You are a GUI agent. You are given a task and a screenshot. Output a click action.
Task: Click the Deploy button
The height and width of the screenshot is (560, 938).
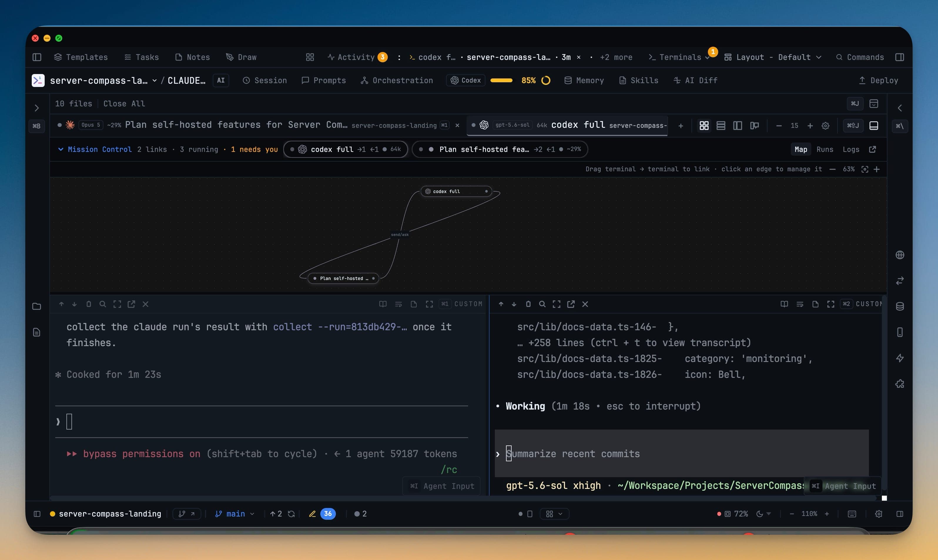(x=878, y=81)
